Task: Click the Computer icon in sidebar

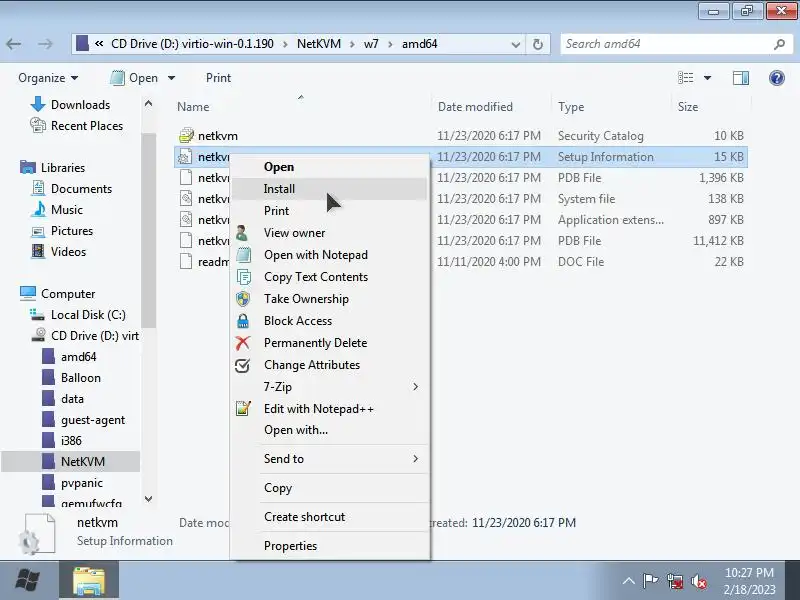Action: click(x=28, y=293)
